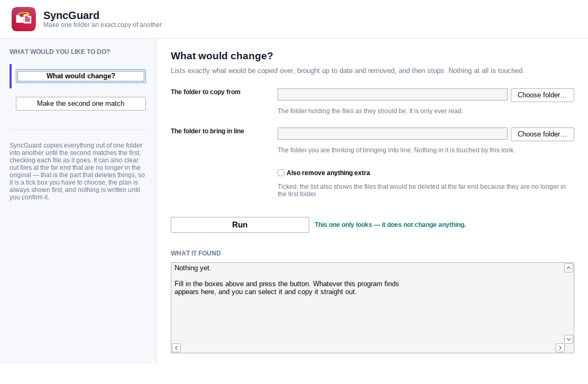Image resolution: width=588 pixels, height=384 pixels.
Task: Click the Run button
Action: click(240, 225)
